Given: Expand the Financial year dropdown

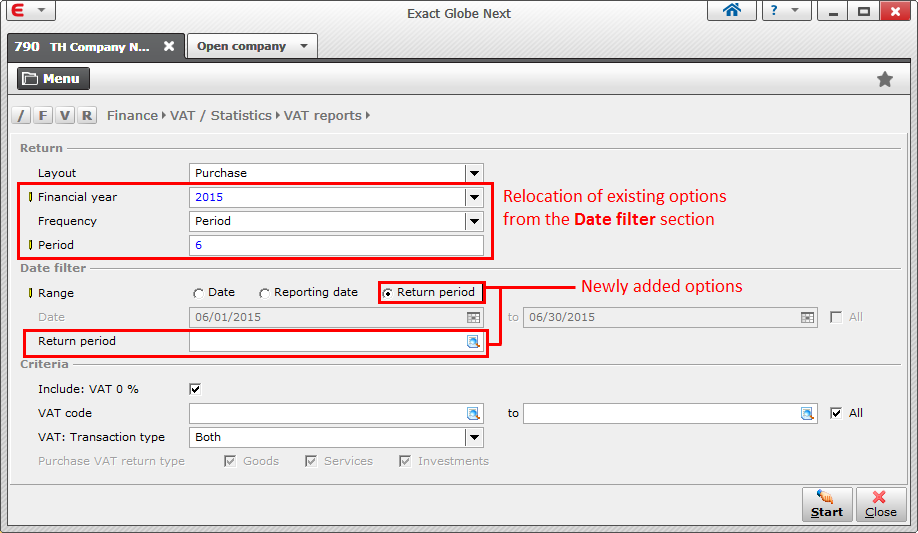Looking at the screenshot, I should coord(474,197).
